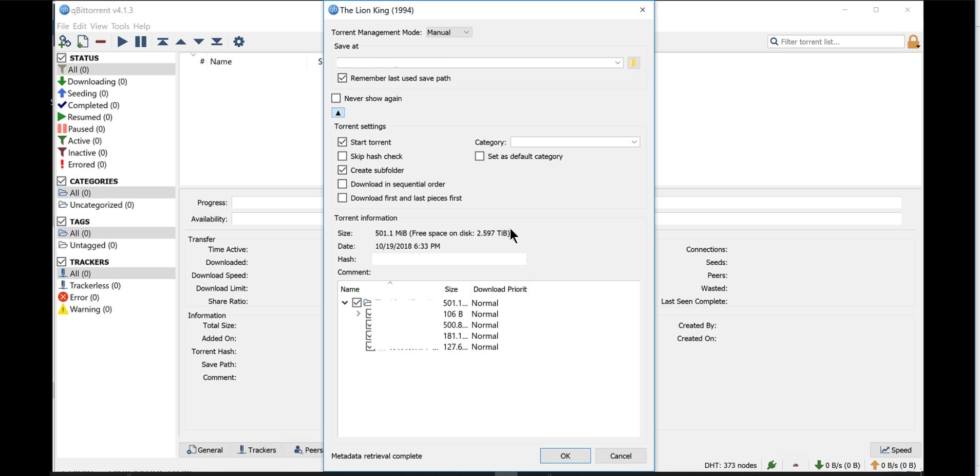This screenshot has width=980, height=476.
Task: Cancel the torrent dialog
Action: pos(621,455)
